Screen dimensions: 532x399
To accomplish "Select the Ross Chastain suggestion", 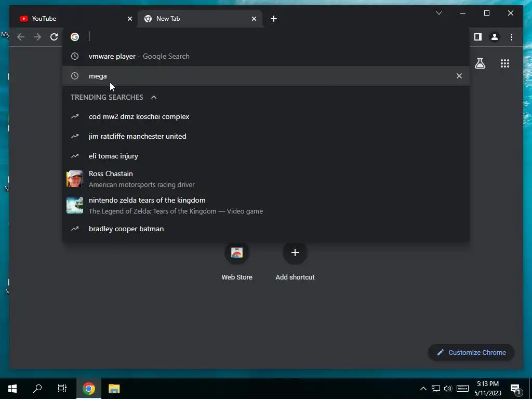I will pyautogui.click(x=266, y=179).
